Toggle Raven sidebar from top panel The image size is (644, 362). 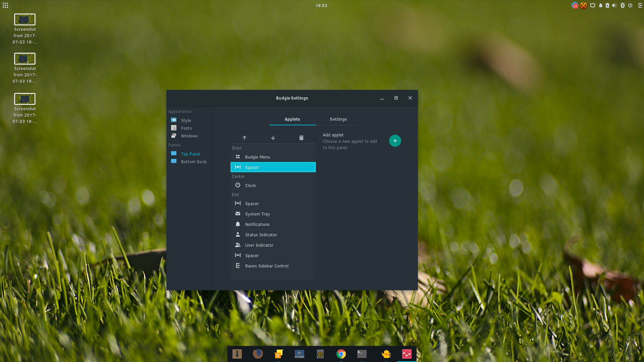click(x=640, y=5)
